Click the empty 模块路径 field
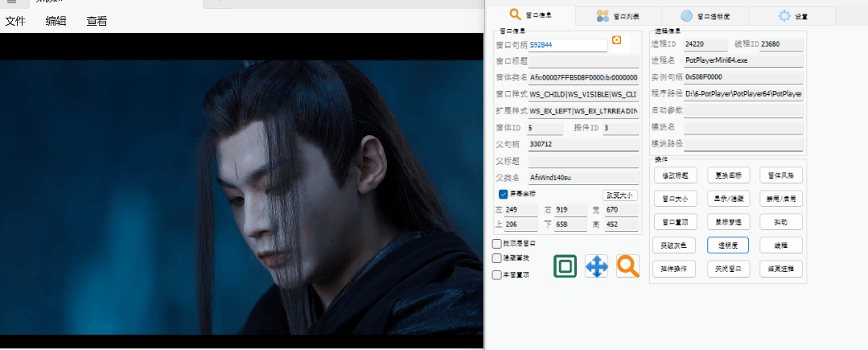 coord(743,144)
